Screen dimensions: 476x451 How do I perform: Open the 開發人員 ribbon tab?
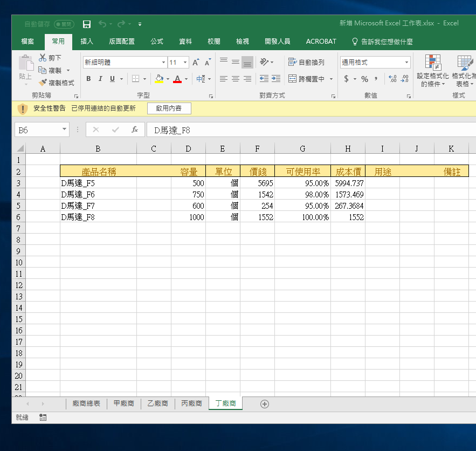(278, 42)
